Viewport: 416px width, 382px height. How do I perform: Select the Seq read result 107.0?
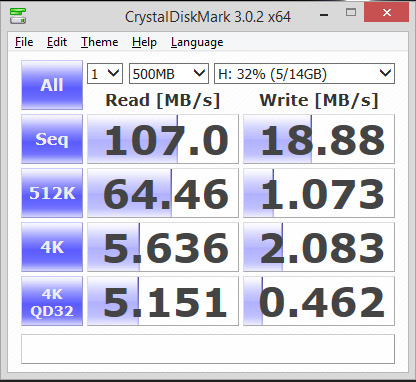click(163, 139)
